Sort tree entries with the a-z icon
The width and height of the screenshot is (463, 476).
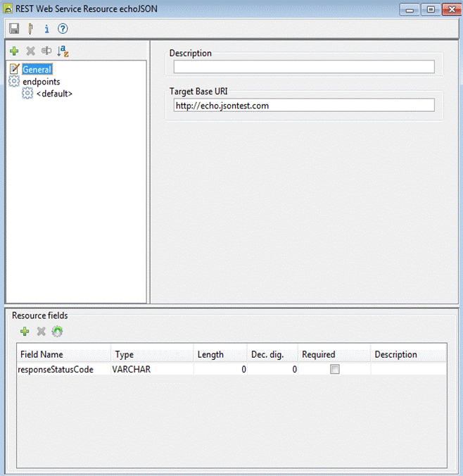coord(63,51)
